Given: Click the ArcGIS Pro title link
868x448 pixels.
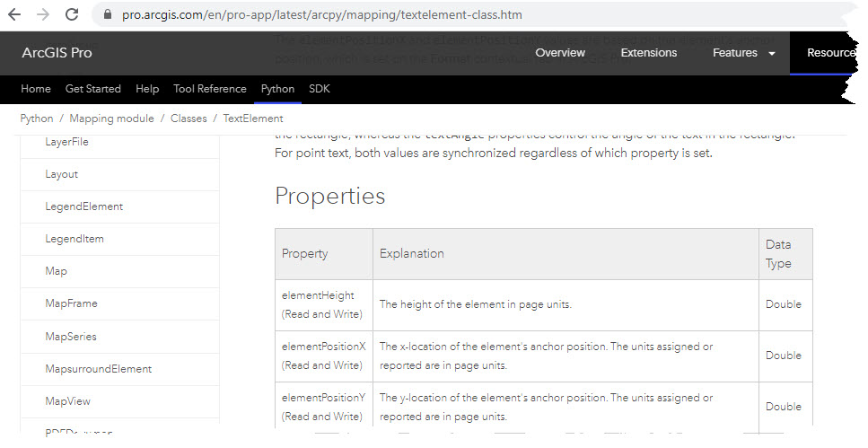Looking at the screenshot, I should coord(57,53).
